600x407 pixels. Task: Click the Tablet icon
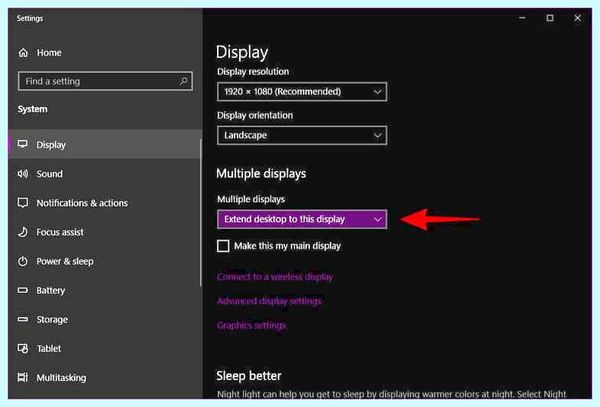click(23, 348)
